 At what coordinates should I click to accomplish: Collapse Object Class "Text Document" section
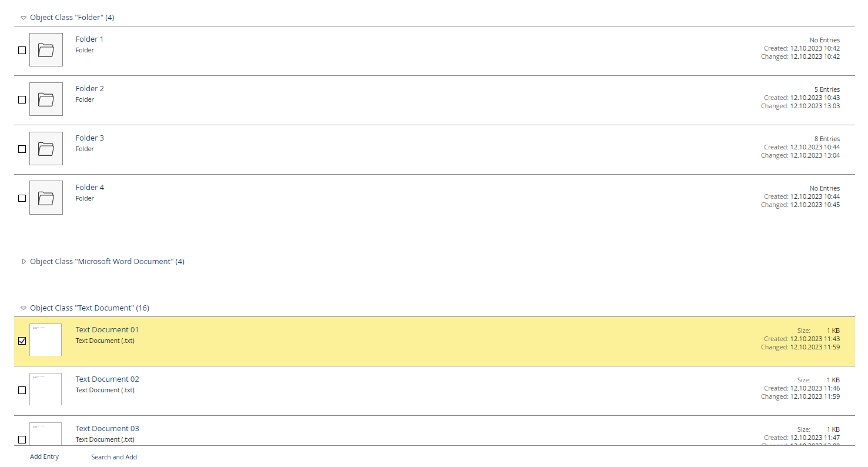click(x=23, y=308)
